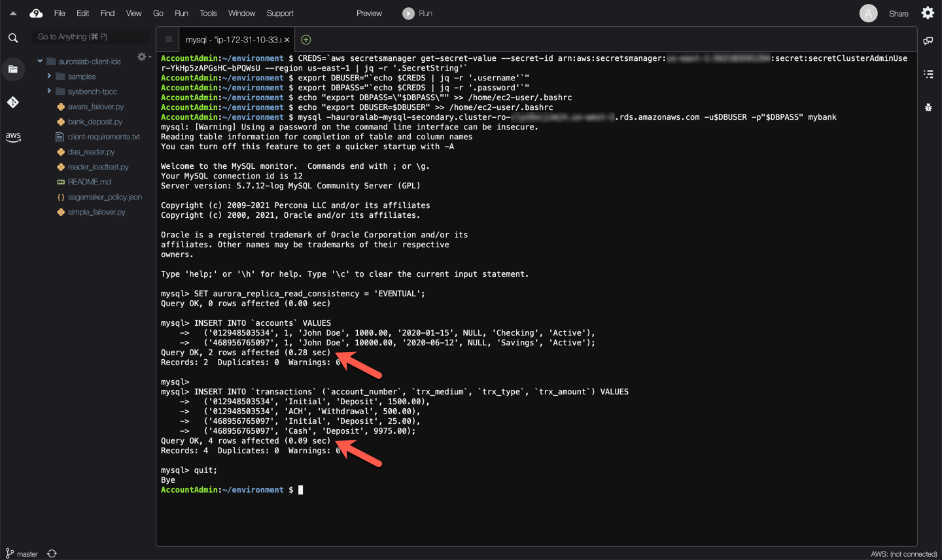Open Cloud9 Preferences with the gear icon
This screenshot has width=942, height=560.
coord(928,12)
